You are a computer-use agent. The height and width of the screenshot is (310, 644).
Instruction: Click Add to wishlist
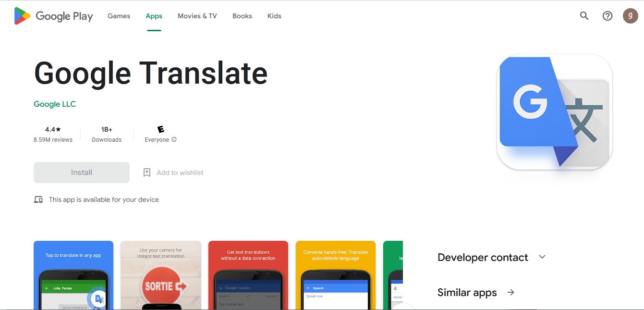tap(180, 173)
